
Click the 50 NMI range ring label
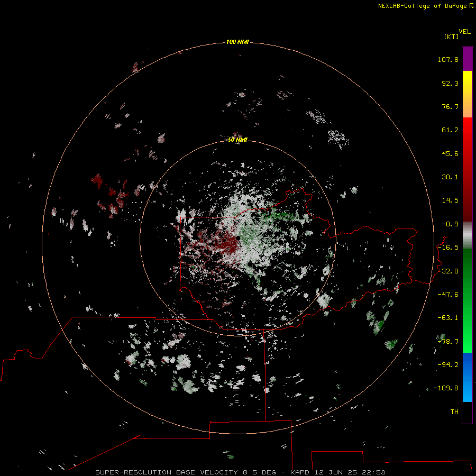pyautogui.click(x=237, y=140)
